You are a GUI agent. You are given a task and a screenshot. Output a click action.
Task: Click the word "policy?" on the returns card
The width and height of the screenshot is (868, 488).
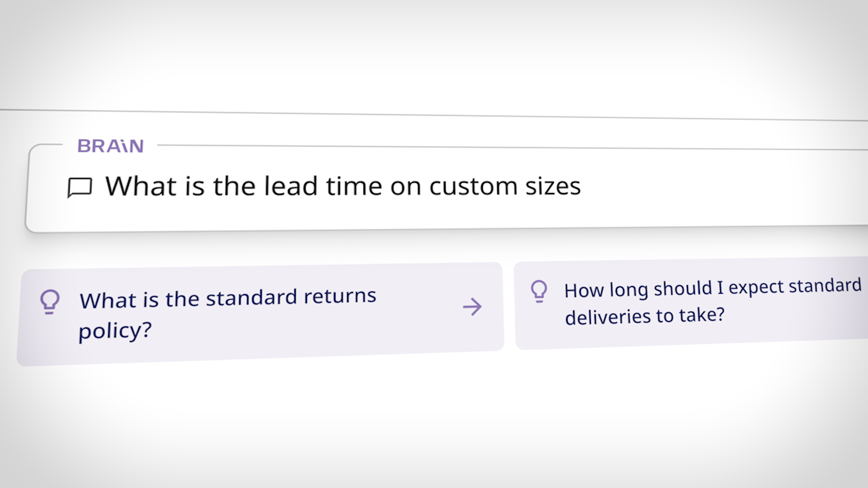pos(115,331)
